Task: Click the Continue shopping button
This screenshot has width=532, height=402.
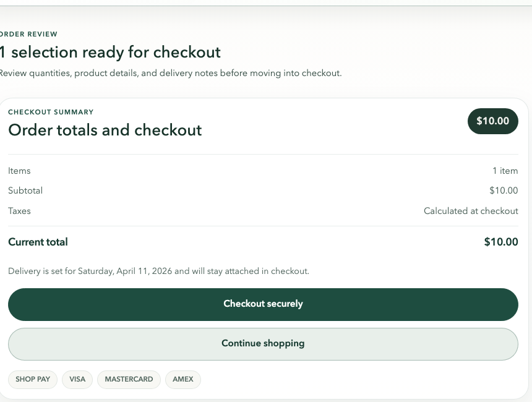Action: click(263, 343)
